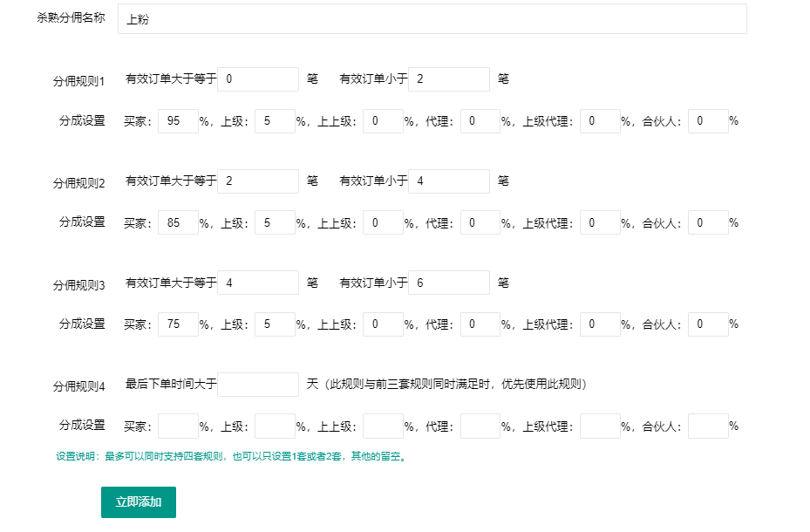Click the 分佣规则2 label
This screenshot has height=532, width=810.
pos(79,183)
